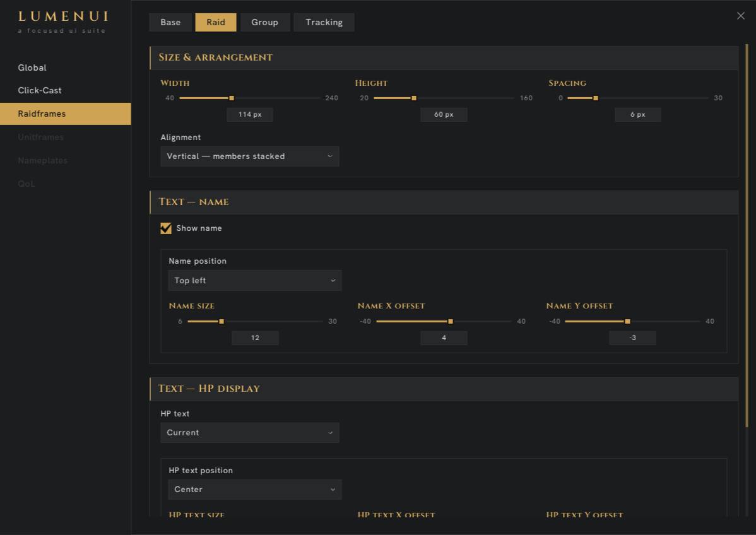Click the Spacing slider handle
This screenshot has width=756, height=535.
coord(596,98)
